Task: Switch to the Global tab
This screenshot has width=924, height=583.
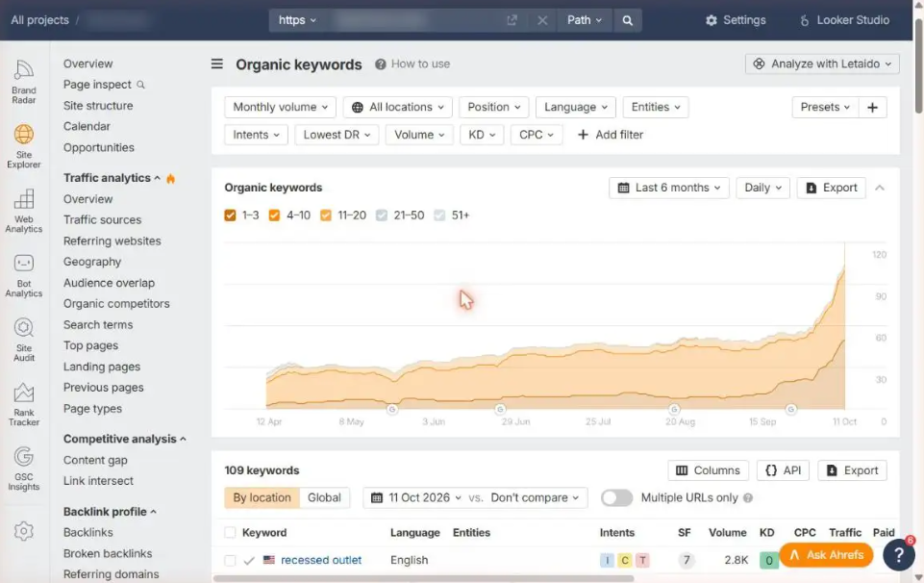Action: pyautogui.click(x=324, y=497)
